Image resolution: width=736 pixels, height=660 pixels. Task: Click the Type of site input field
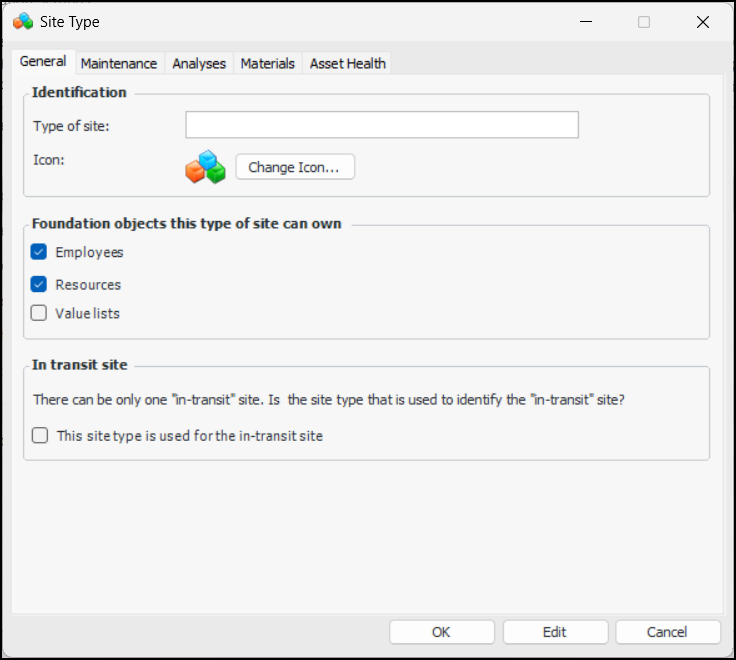(382, 125)
